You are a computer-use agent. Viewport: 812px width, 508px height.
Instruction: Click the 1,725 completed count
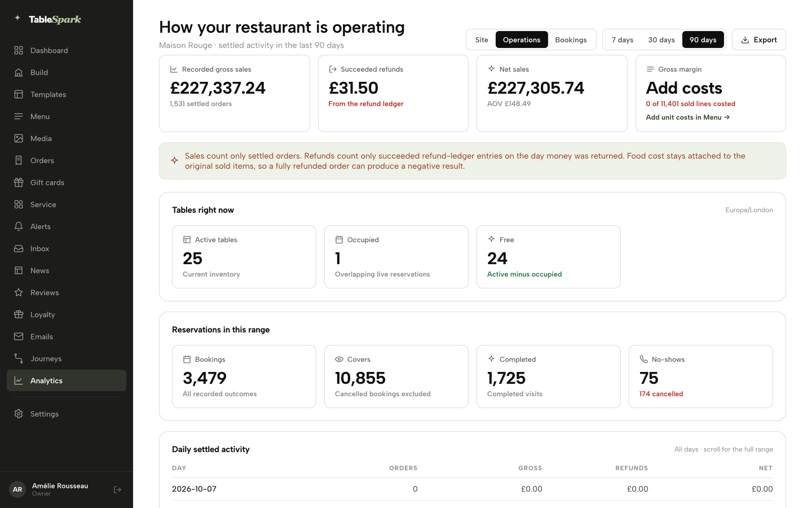[x=506, y=378]
